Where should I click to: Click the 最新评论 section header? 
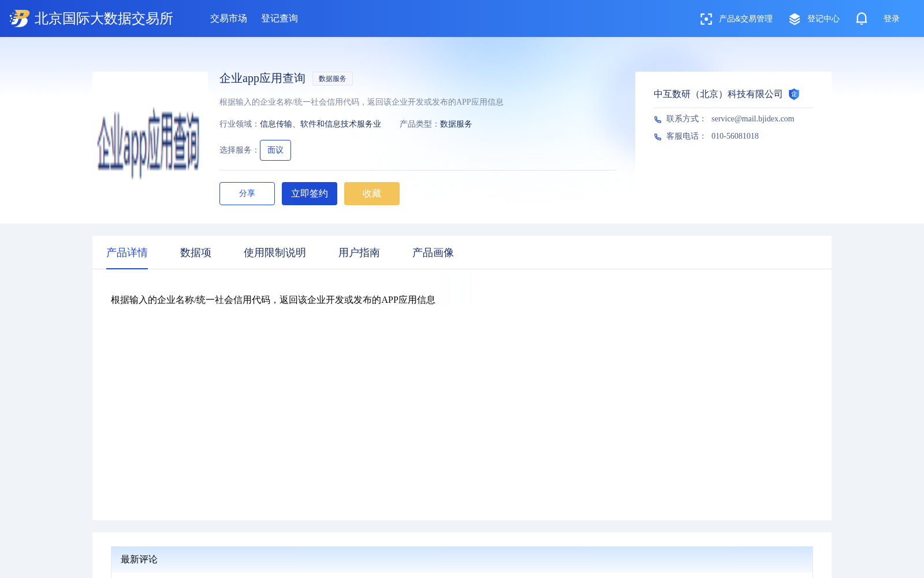click(462, 560)
